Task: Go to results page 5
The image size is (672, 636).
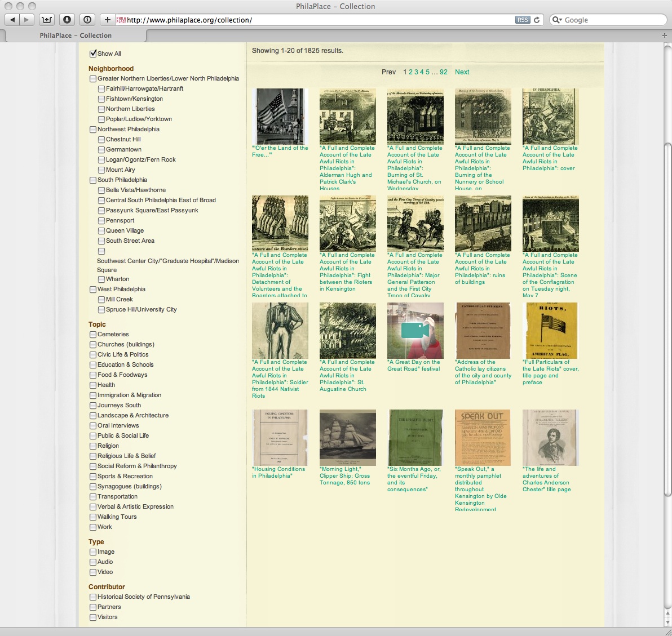Action: [427, 72]
